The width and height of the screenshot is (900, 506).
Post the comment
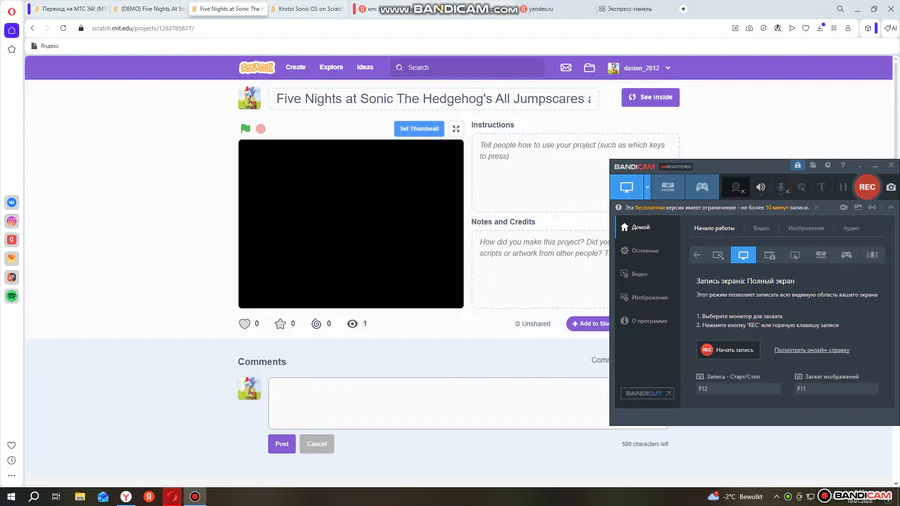point(282,443)
